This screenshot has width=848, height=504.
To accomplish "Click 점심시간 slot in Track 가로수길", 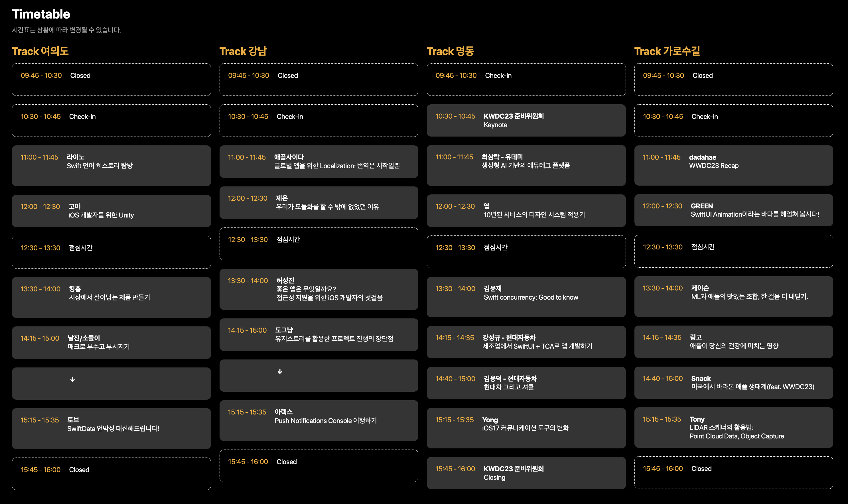I will coord(734,251).
